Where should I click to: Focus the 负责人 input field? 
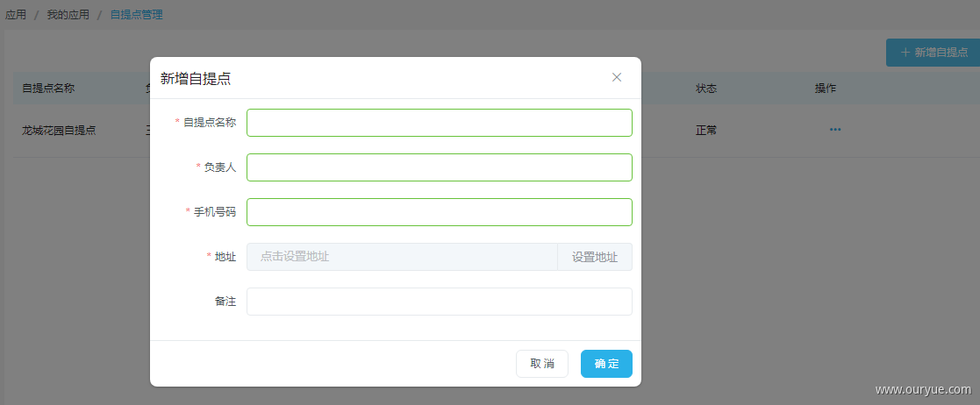tap(440, 167)
